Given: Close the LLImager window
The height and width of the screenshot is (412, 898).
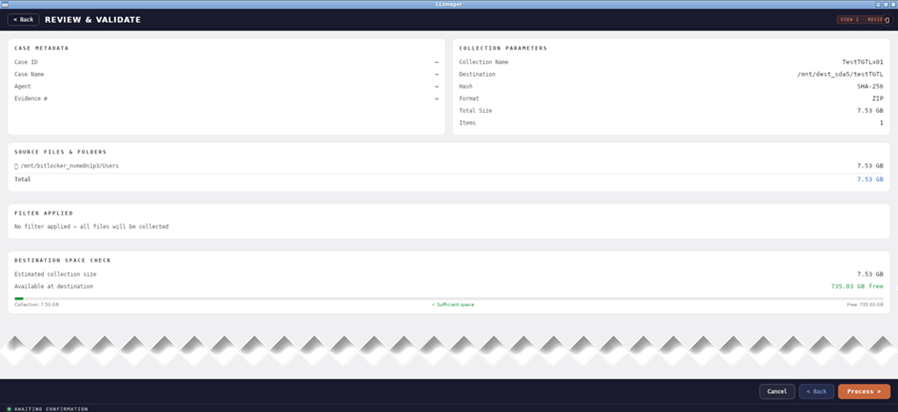Looking at the screenshot, I should pos(893,4).
